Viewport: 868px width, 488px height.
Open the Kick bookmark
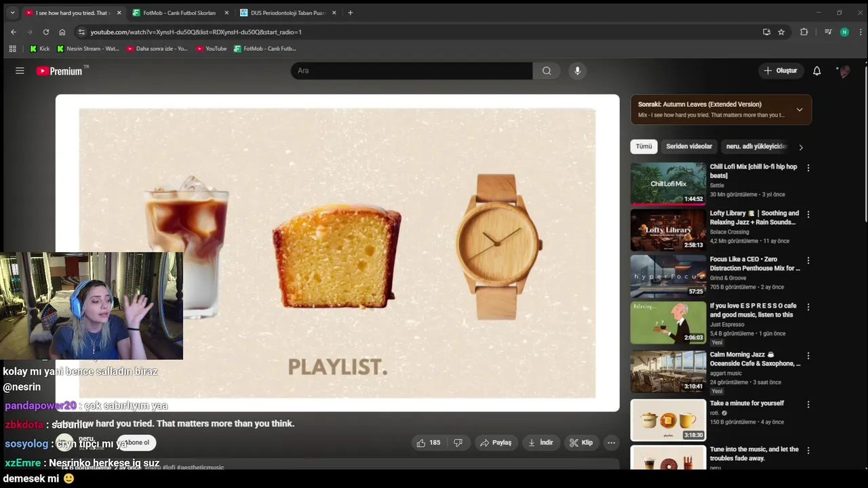(x=40, y=49)
